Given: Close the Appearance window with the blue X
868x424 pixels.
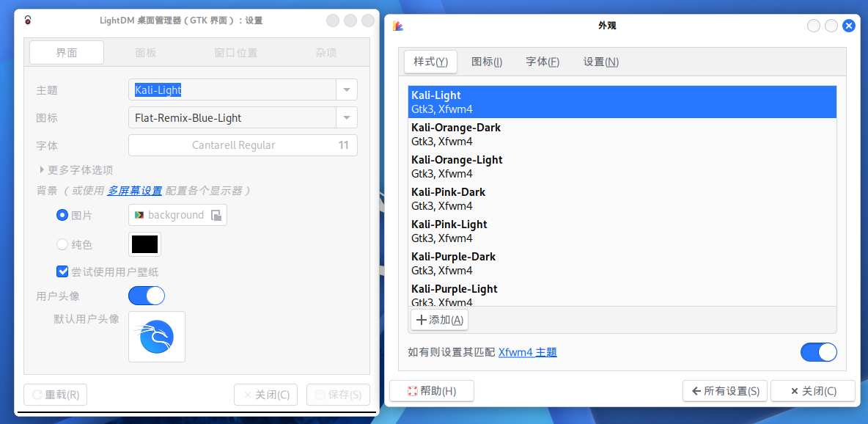Looking at the screenshot, I should (x=848, y=26).
